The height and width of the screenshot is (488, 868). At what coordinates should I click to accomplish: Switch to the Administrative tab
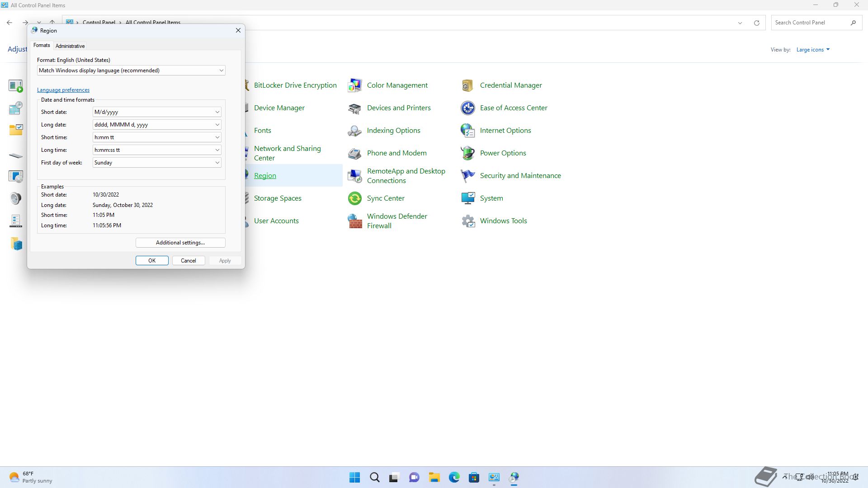(70, 46)
